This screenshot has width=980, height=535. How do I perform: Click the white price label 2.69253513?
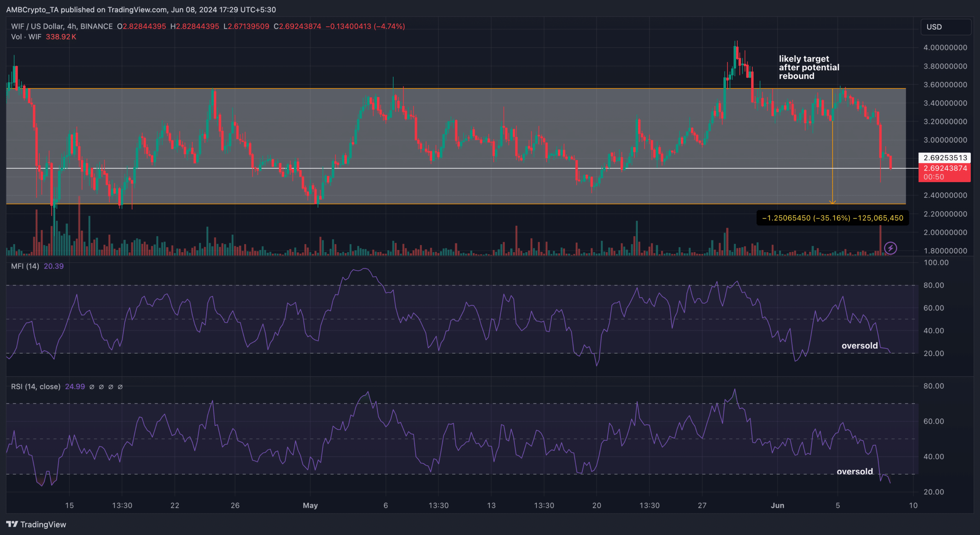click(944, 158)
